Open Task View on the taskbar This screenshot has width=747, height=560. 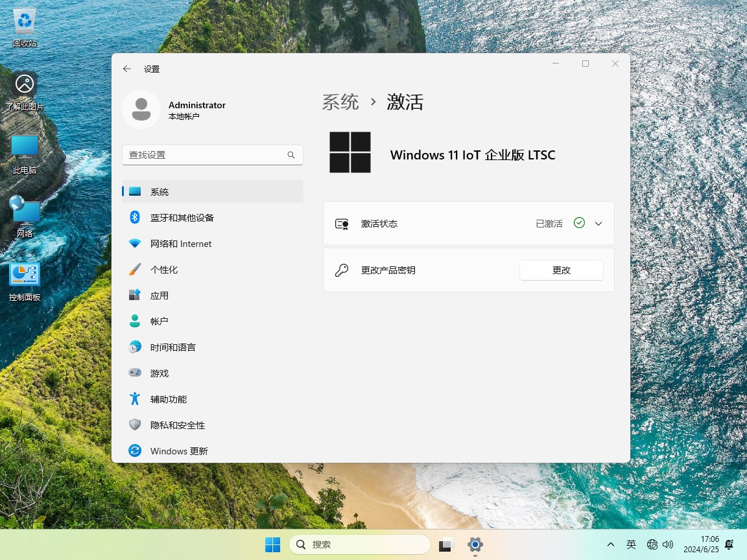pyautogui.click(x=446, y=544)
